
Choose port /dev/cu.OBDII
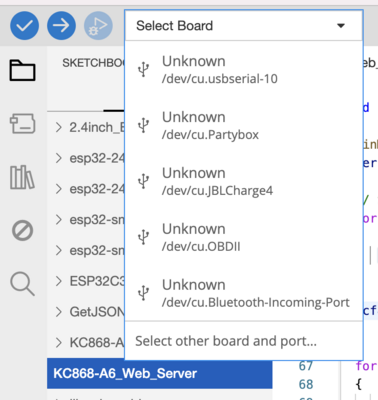(x=244, y=237)
